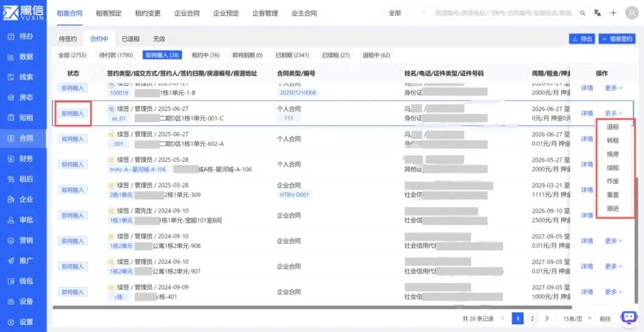Open 推广 in the sidebar
644x332 pixels.
[20, 261]
